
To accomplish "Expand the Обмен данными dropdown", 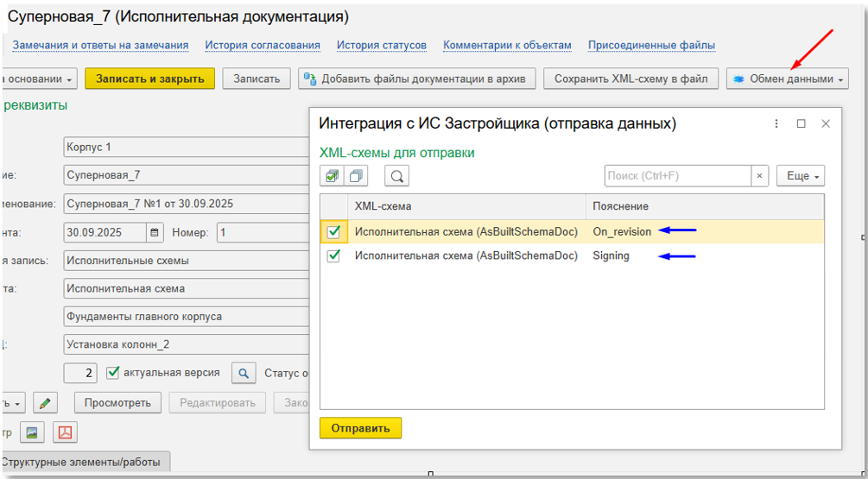I will pyautogui.click(x=787, y=79).
